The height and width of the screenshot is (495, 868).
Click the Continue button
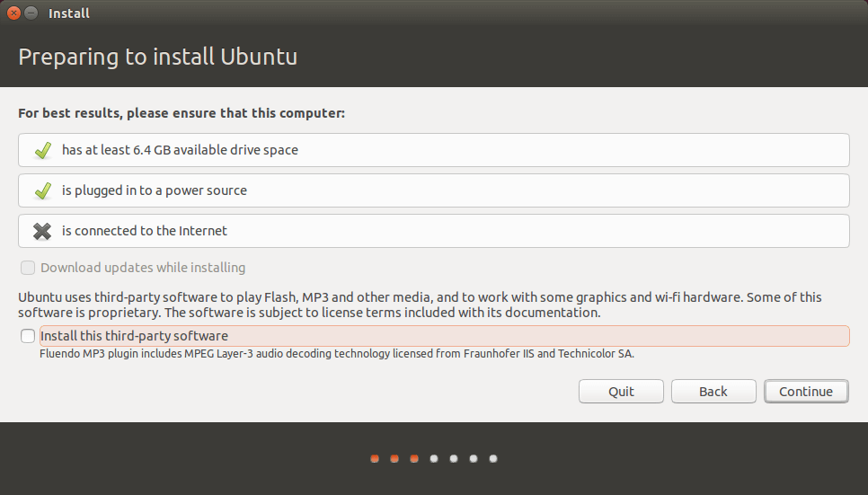(x=806, y=392)
